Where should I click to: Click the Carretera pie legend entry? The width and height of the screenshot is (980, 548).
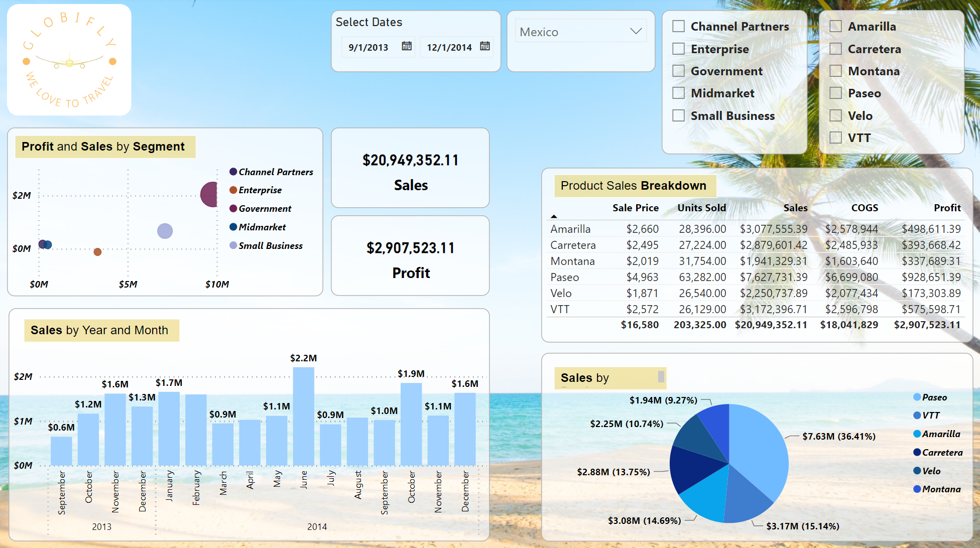coord(938,452)
